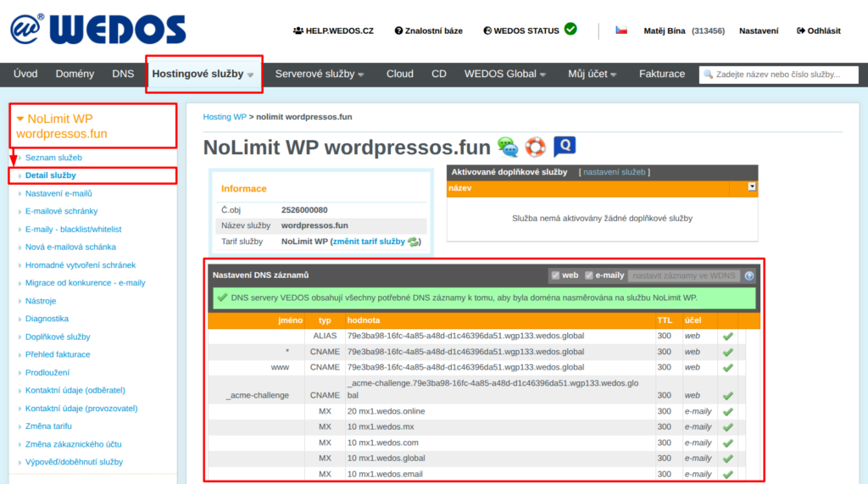Screen dimensions: 868x484
Task: Click nastavit záznamy ve WDNS button
Action: 684,275
